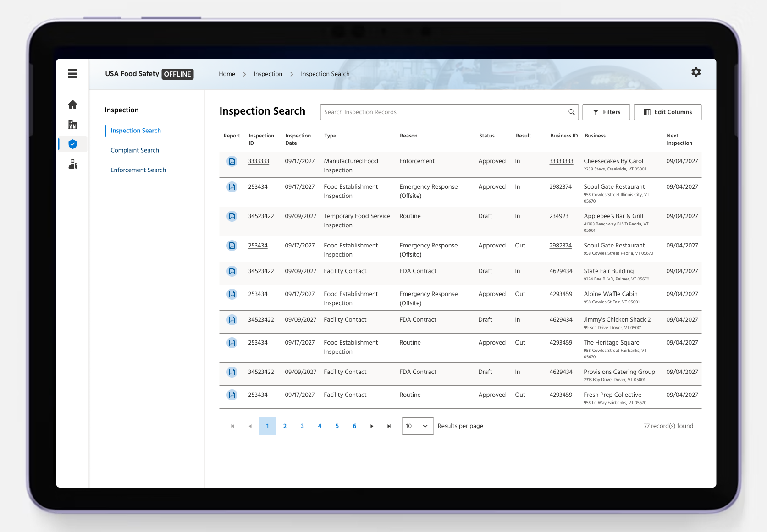This screenshot has width=767, height=532.
Task: Open Complaint Search in side menu
Action: (135, 150)
